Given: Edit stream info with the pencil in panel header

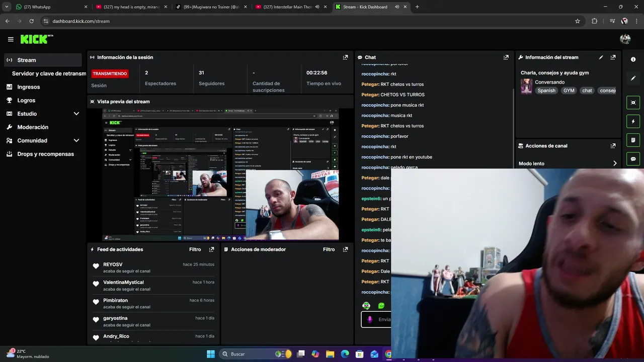Looking at the screenshot, I should [601, 57].
